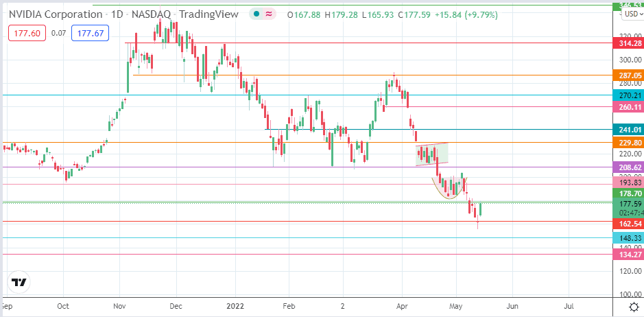This screenshot has width=644, height=317.
Task: Click the pink delayed data wave icon
Action: point(269,14)
